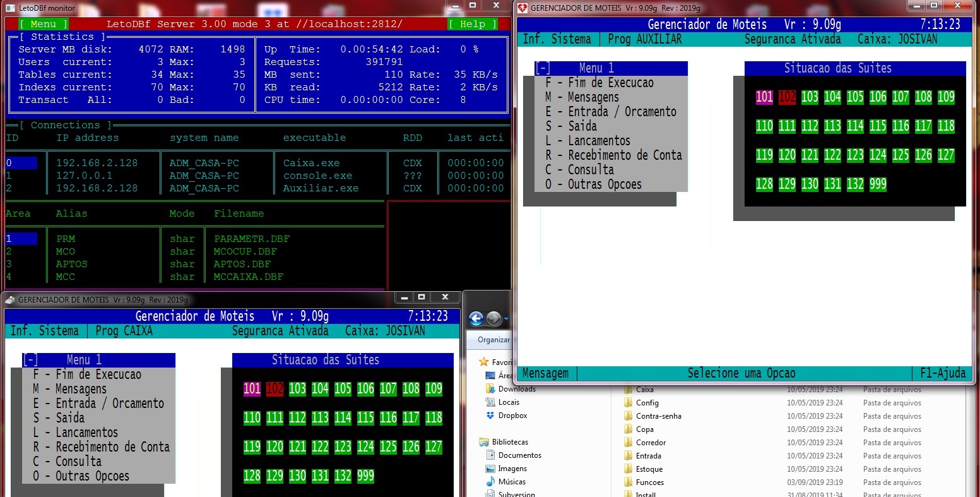Image resolution: width=980 pixels, height=497 pixels.
Task: Open the Menu item in LetoDBf monitor
Action: click(x=43, y=24)
